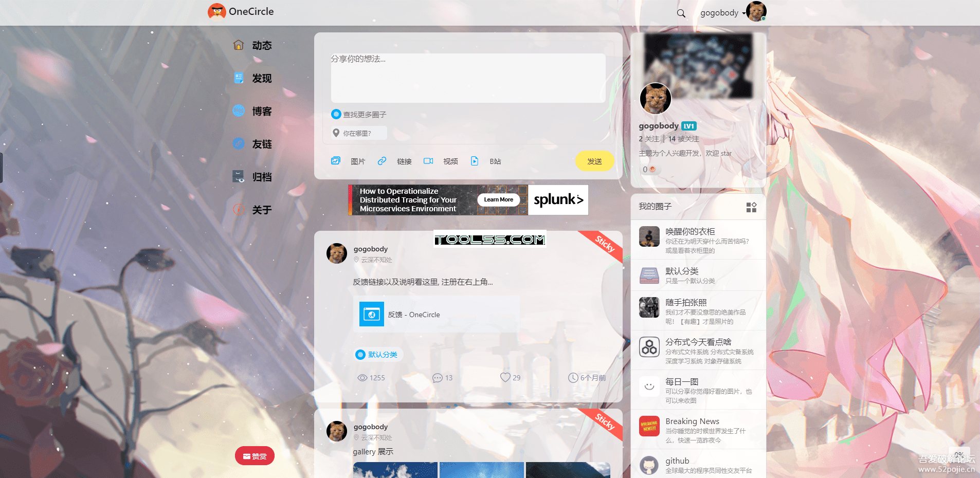Image resolution: width=980 pixels, height=478 pixels.
Task: Open second post gogobody author name
Action: [x=371, y=427]
